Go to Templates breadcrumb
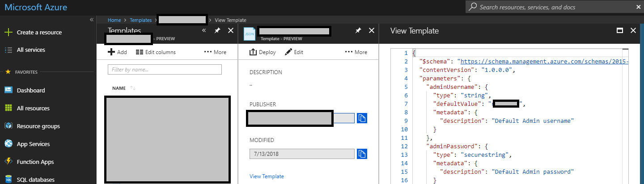 [x=141, y=20]
